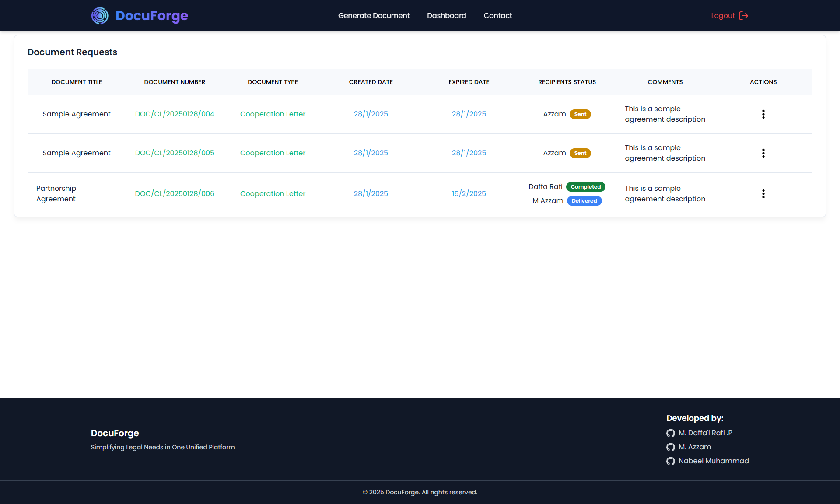840x504 pixels.
Task: Open actions menu for Partnership Agreement
Action: [x=763, y=194]
